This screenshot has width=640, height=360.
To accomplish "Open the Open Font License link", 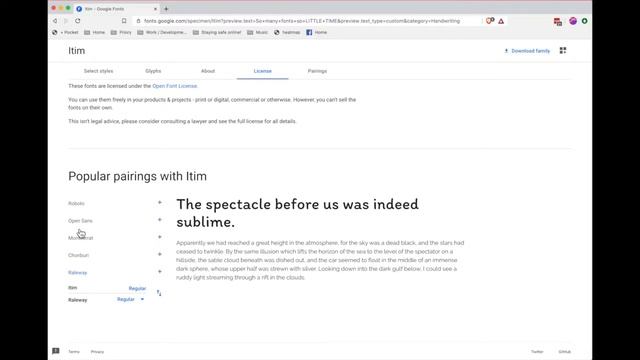I will tap(175, 86).
